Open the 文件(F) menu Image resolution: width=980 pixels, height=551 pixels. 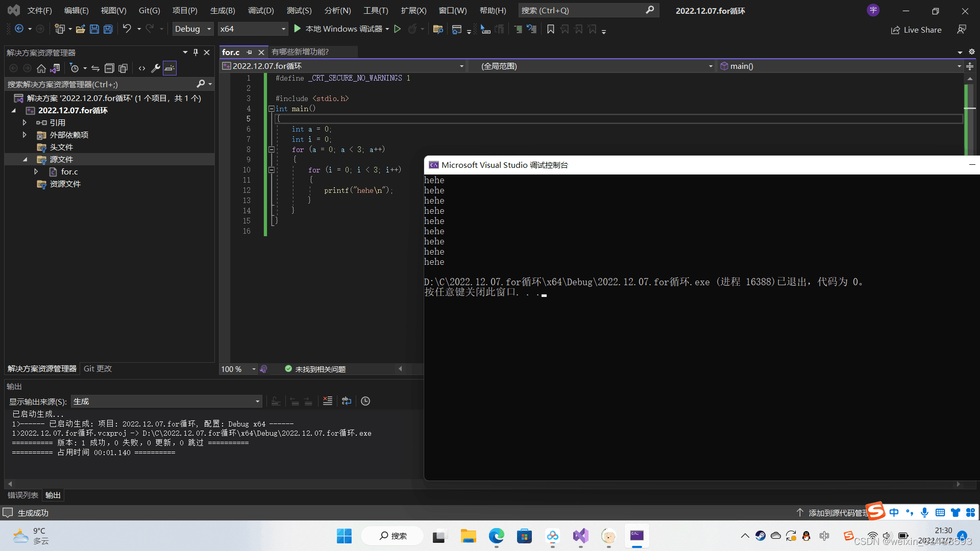[40, 10]
